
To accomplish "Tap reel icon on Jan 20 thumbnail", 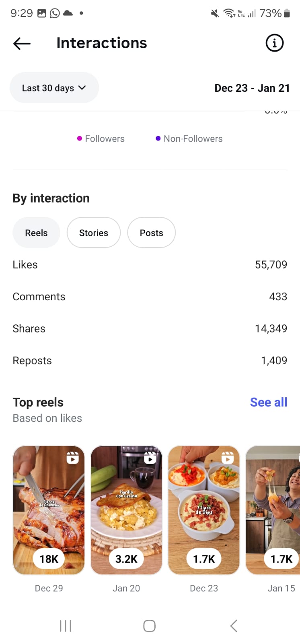I will pyautogui.click(x=150, y=458).
